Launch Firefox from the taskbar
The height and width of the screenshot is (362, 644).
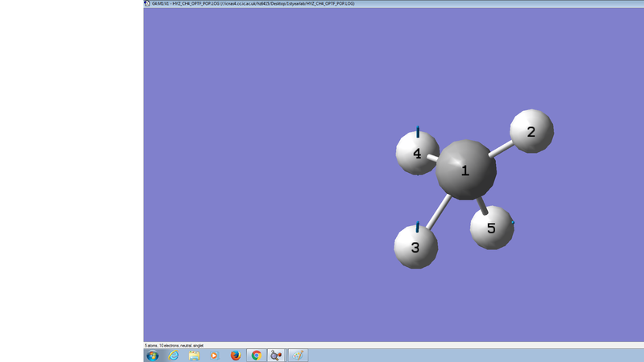pyautogui.click(x=236, y=355)
